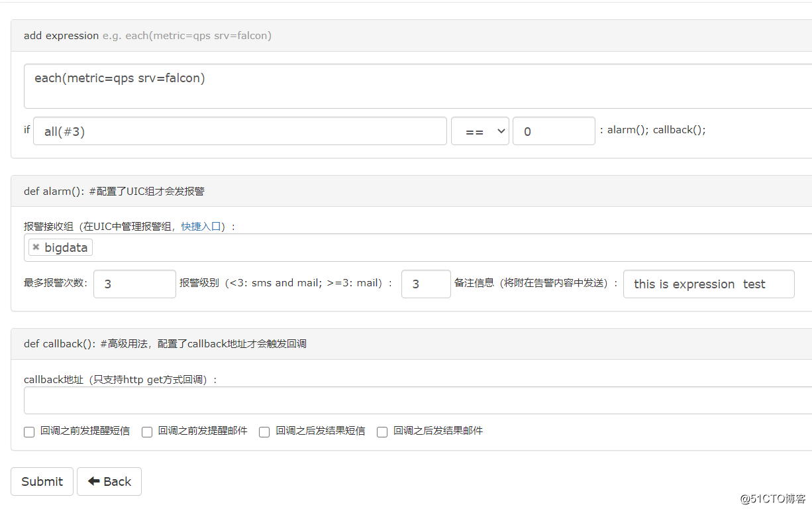Screen dimensions: 812x511
Task: Click the all(#3) function input field
Action: pos(240,131)
